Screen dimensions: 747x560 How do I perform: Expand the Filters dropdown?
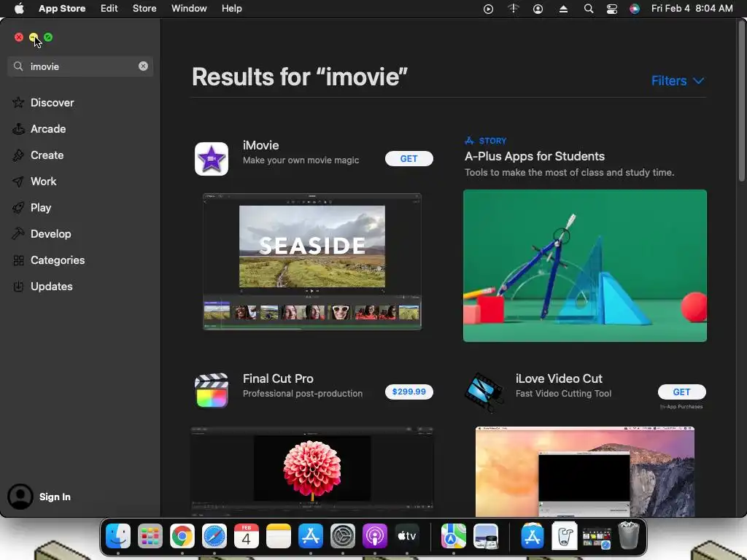[678, 80]
